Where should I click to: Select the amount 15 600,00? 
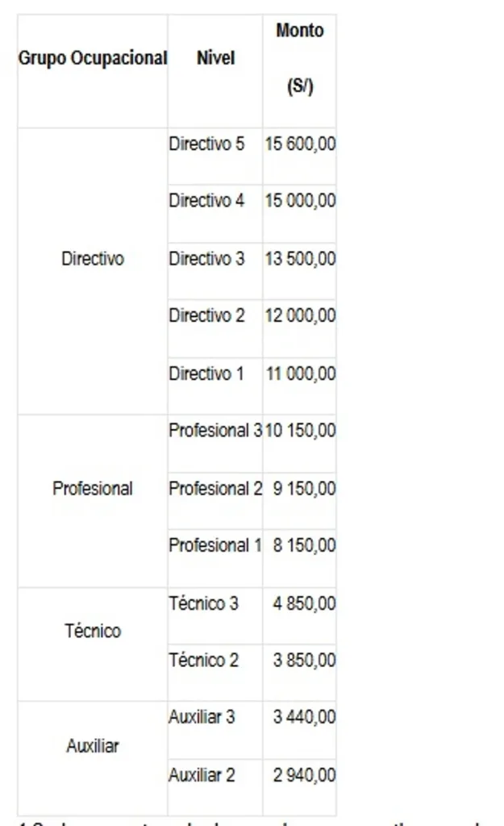[x=300, y=156]
